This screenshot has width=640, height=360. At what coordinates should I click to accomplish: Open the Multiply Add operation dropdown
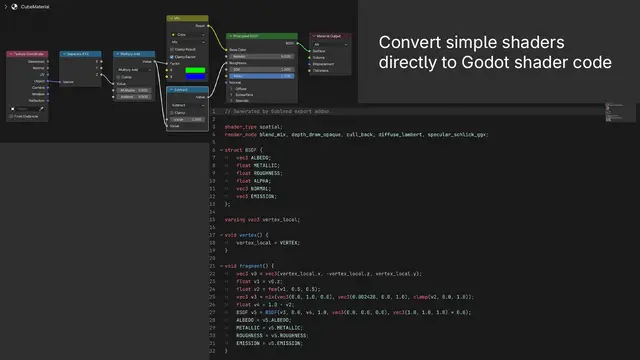pyautogui.click(x=134, y=70)
